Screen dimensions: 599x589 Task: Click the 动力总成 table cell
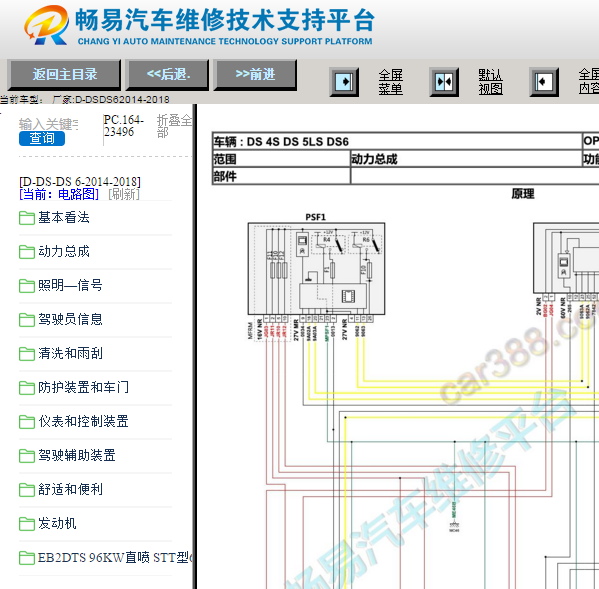[x=466, y=159]
